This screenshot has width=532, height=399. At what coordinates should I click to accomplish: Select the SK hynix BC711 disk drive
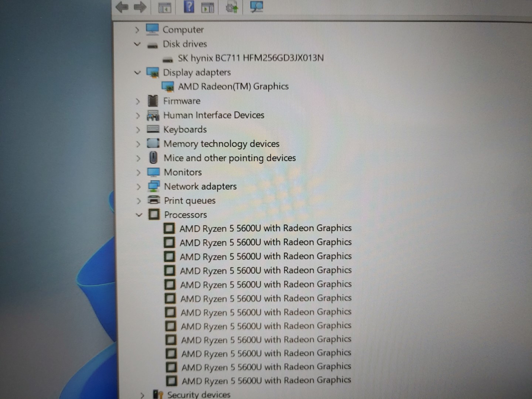(250, 58)
